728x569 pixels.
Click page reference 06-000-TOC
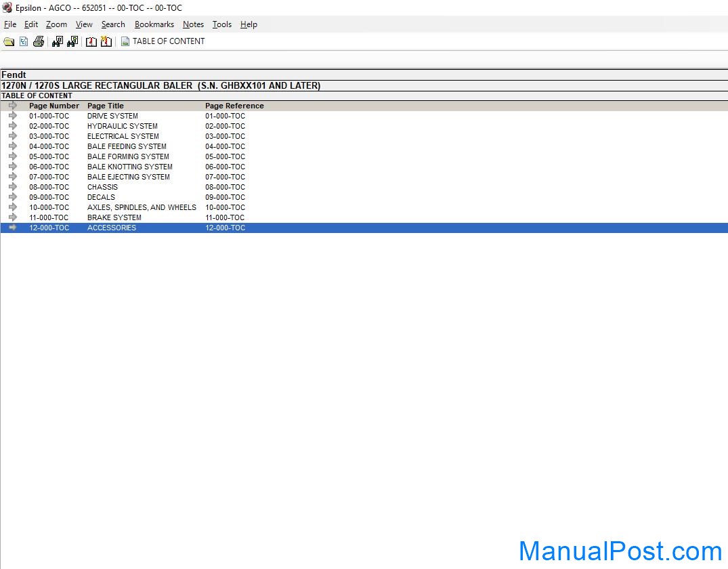tap(226, 167)
